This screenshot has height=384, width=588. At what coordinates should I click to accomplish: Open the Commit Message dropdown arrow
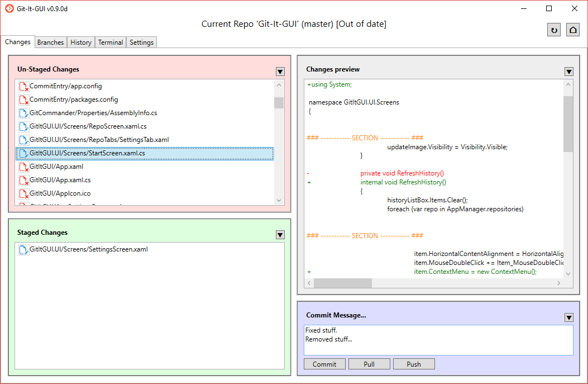(x=569, y=317)
